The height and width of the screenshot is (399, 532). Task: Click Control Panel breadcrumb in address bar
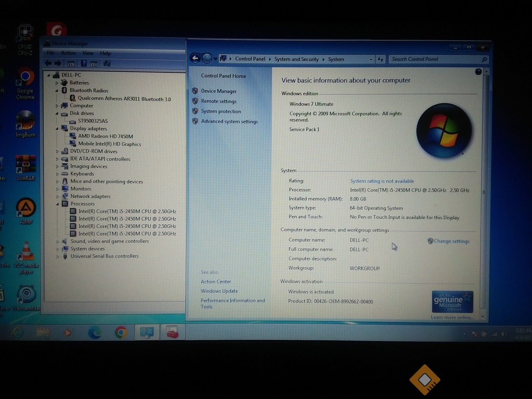click(250, 59)
